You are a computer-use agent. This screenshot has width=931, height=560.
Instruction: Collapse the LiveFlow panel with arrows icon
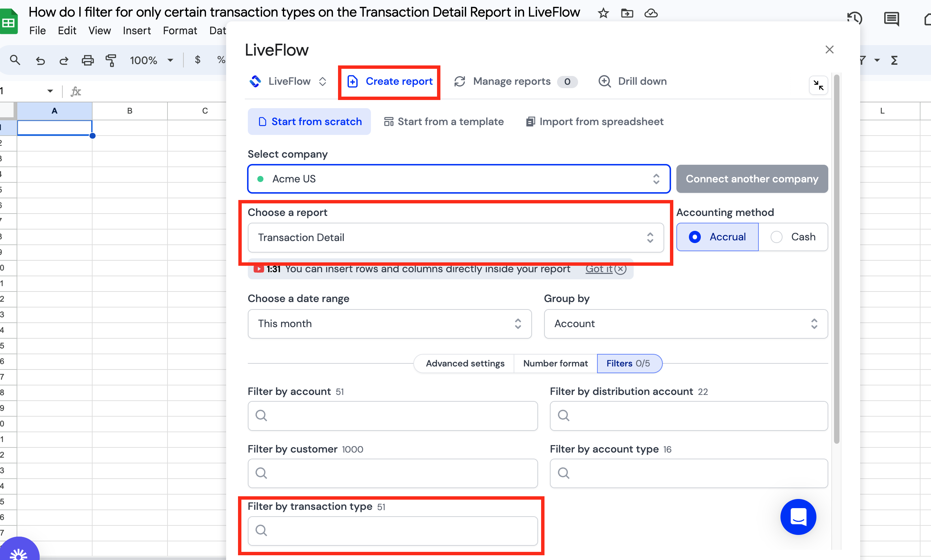(x=818, y=85)
